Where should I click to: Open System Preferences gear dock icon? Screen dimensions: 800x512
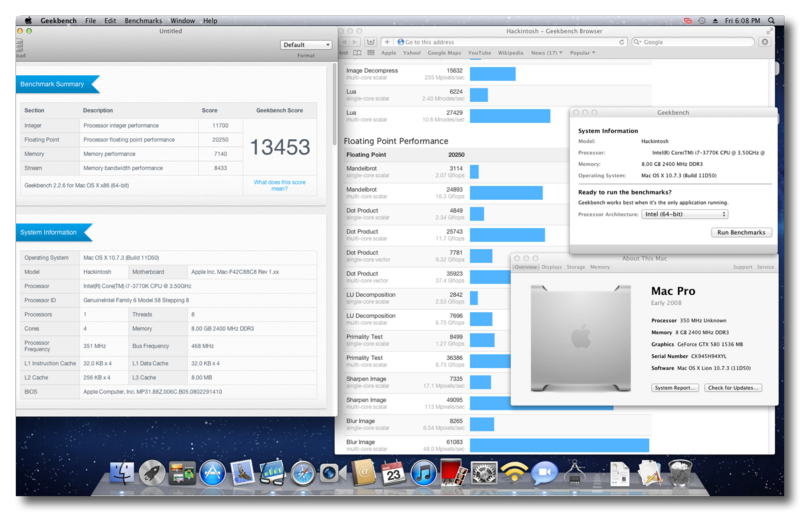pos(484,473)
